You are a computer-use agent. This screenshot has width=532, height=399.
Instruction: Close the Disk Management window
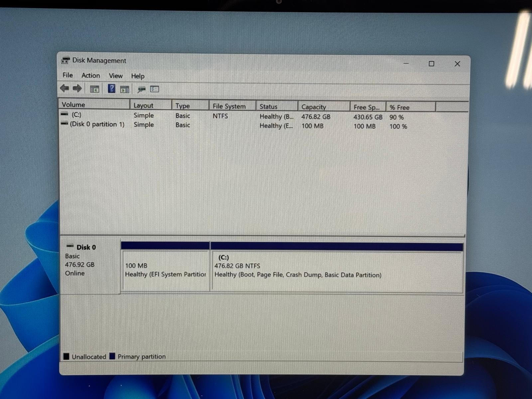(x=458, y=64)
